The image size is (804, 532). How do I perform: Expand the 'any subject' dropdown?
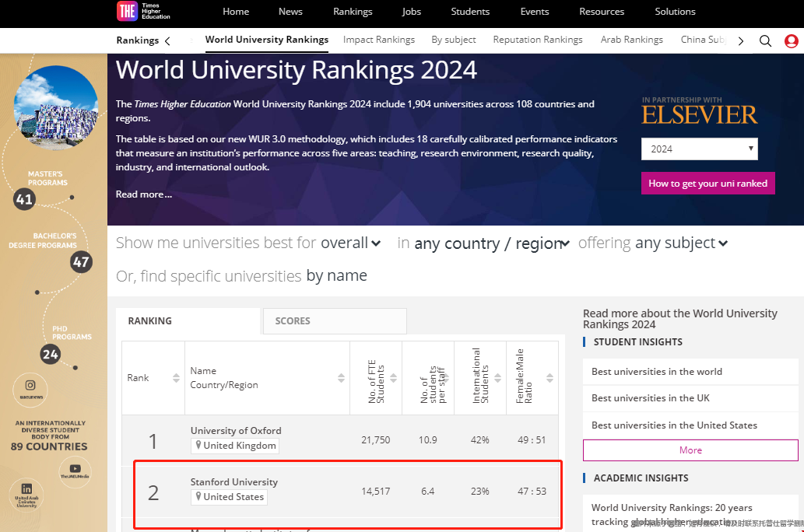(682, 243)
